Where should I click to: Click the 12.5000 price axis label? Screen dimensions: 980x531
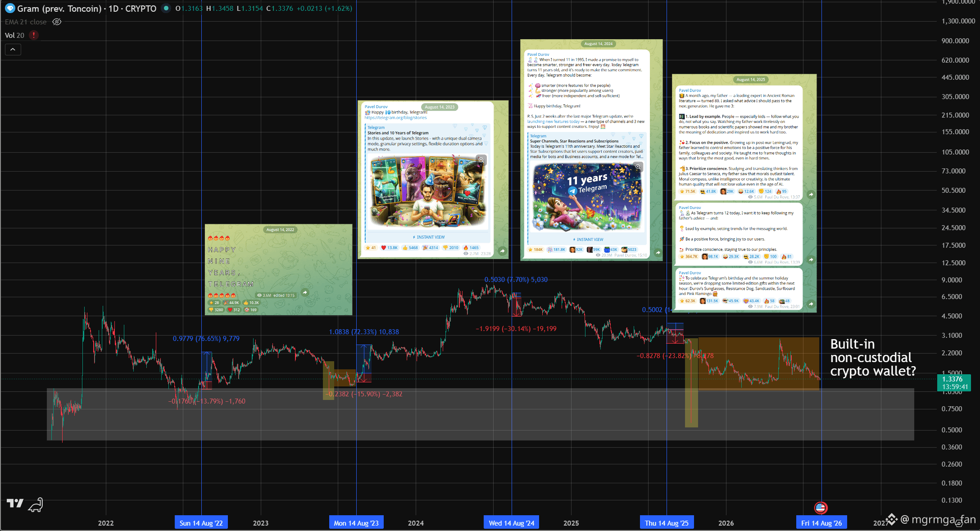953,263
